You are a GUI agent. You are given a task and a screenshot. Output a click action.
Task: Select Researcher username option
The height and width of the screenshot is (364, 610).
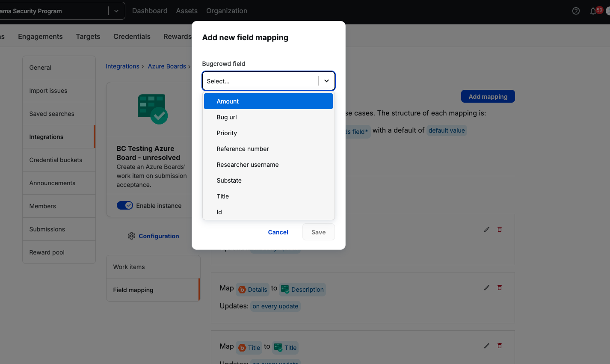point(247,165)
